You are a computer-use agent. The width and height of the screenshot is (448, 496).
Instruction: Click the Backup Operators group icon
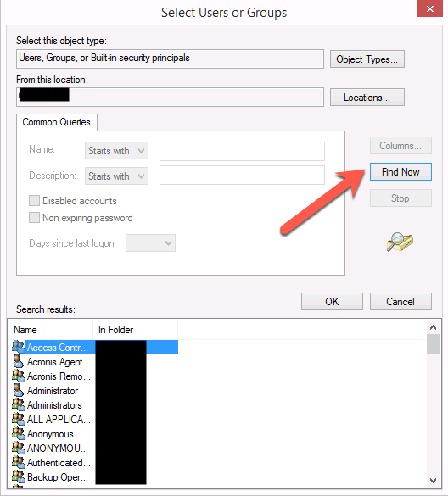click(x=19, y=477)
